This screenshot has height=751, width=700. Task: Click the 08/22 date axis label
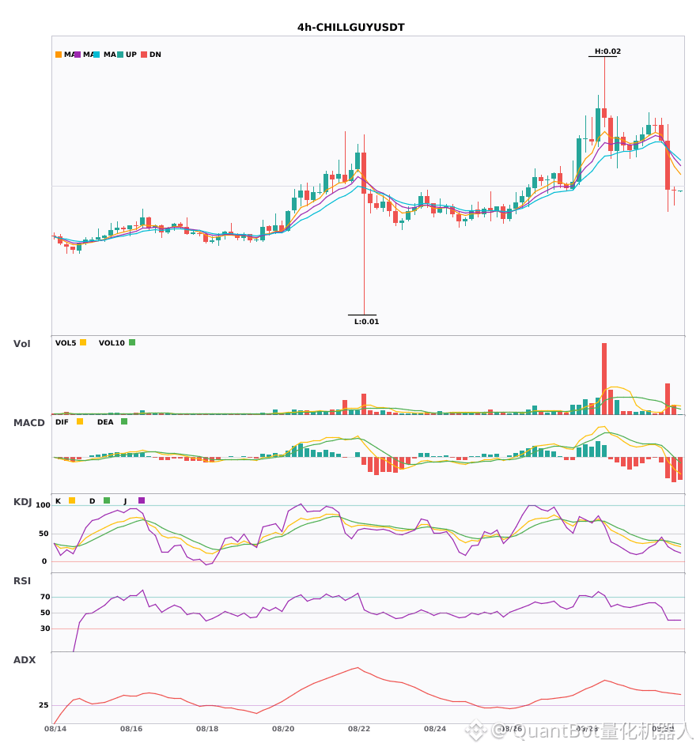pos(359,729)
